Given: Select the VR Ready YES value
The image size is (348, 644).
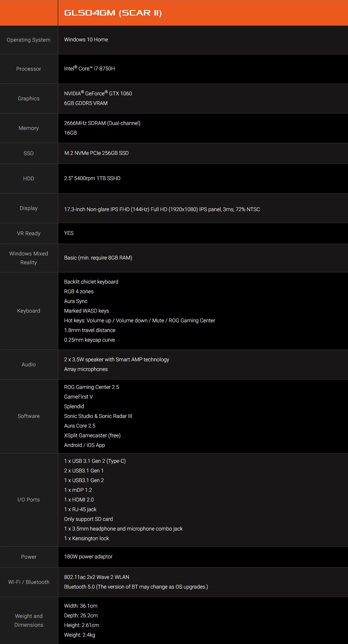Looking at the screenshot, I should coord(69,233).
